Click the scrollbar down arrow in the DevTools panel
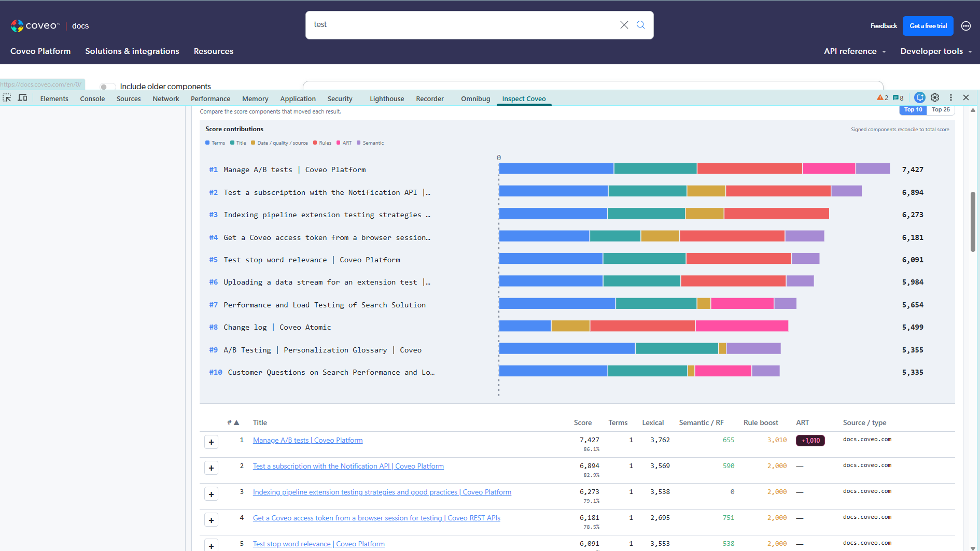 [x=973, y=547]
